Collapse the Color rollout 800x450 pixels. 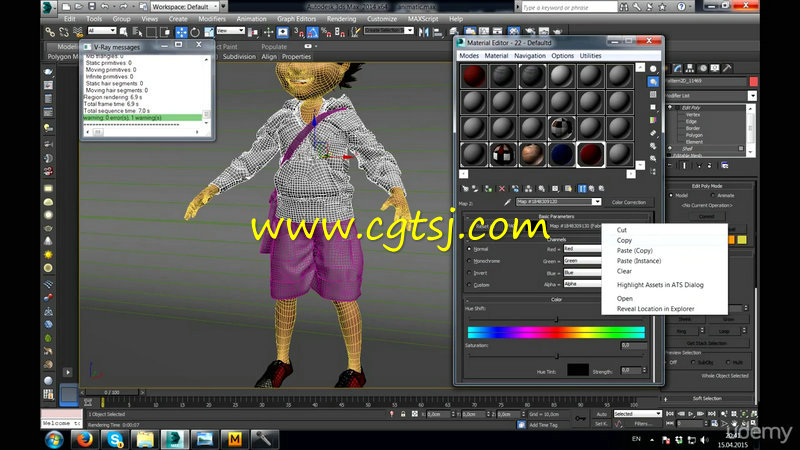pos(557,299)
